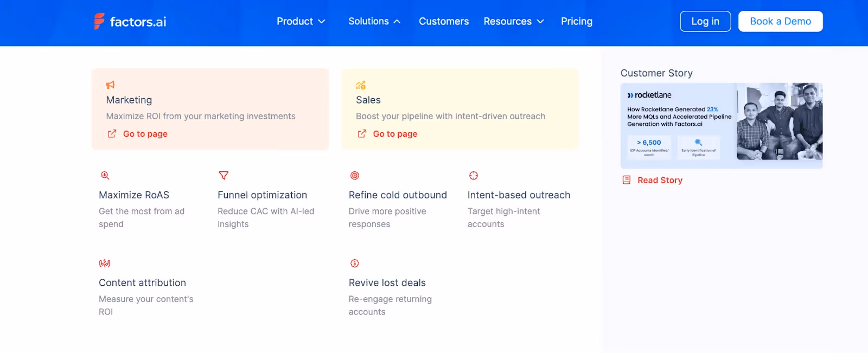Click the Log in button
This screenshot has height=353, width=868.
(x=705, y=21)
